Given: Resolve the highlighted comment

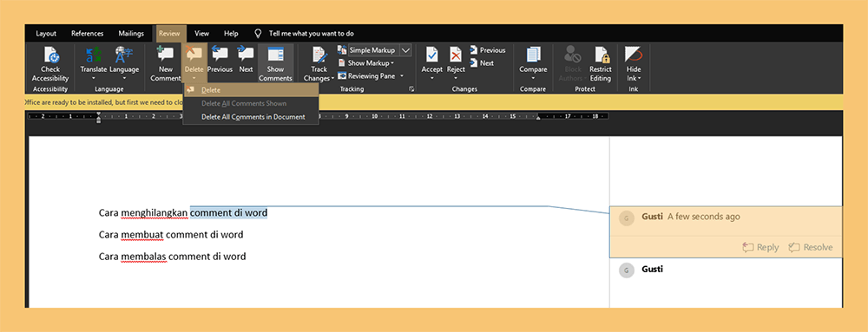Looking at the screenshot, I should 811,247.
